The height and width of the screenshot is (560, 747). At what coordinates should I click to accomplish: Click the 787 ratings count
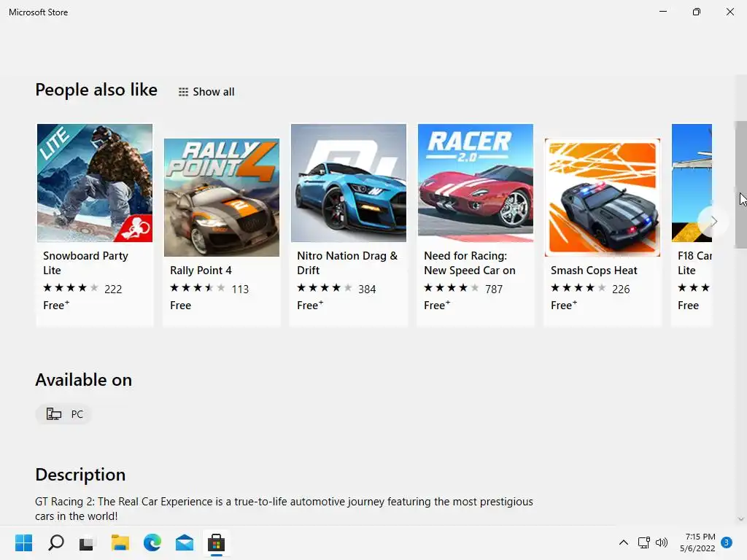coord(494,289)
